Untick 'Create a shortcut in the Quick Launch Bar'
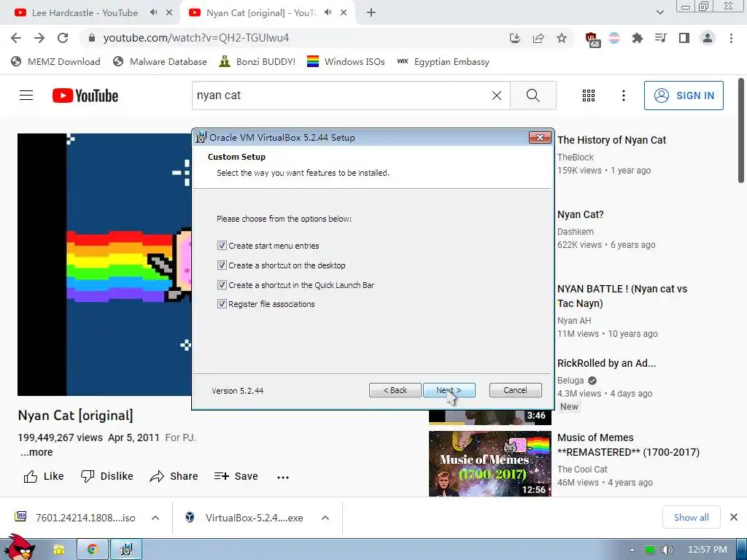 (222, 285)
